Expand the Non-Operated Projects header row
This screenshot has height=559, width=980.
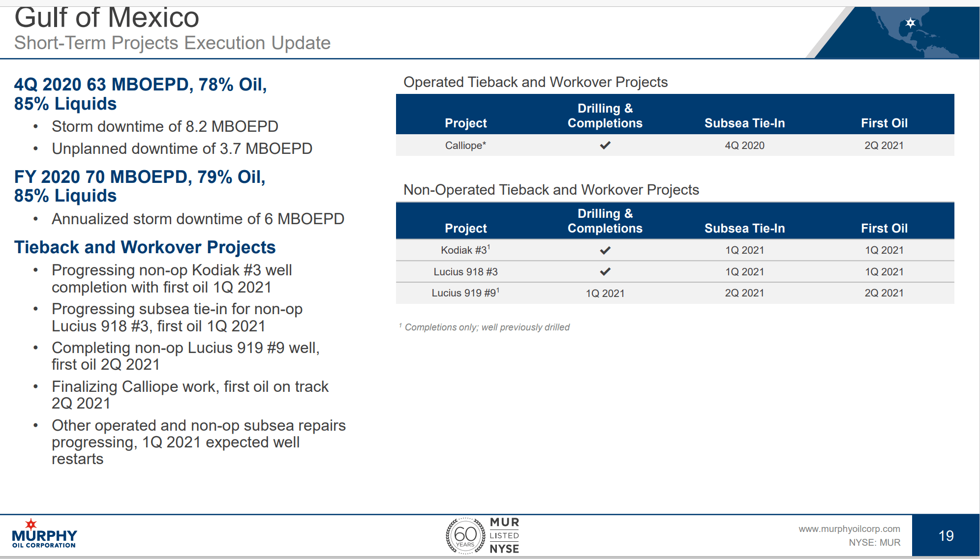pyautogui.click(x=674, y=220)
